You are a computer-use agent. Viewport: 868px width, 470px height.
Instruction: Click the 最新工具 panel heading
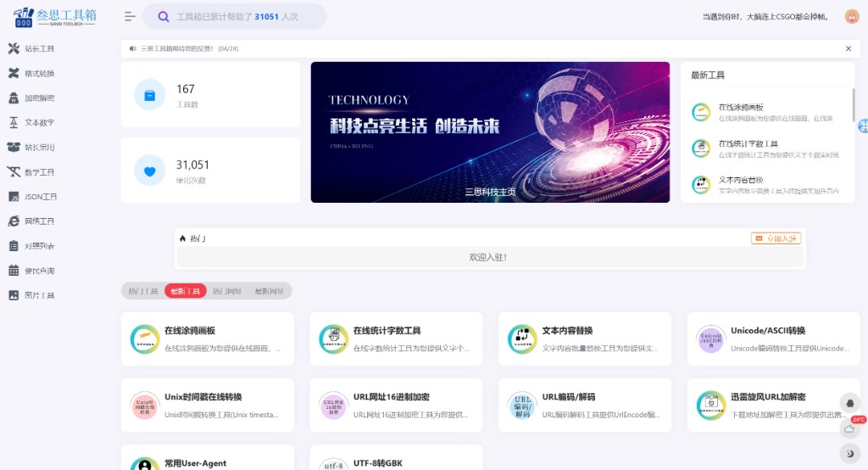(x=708, y=75)
